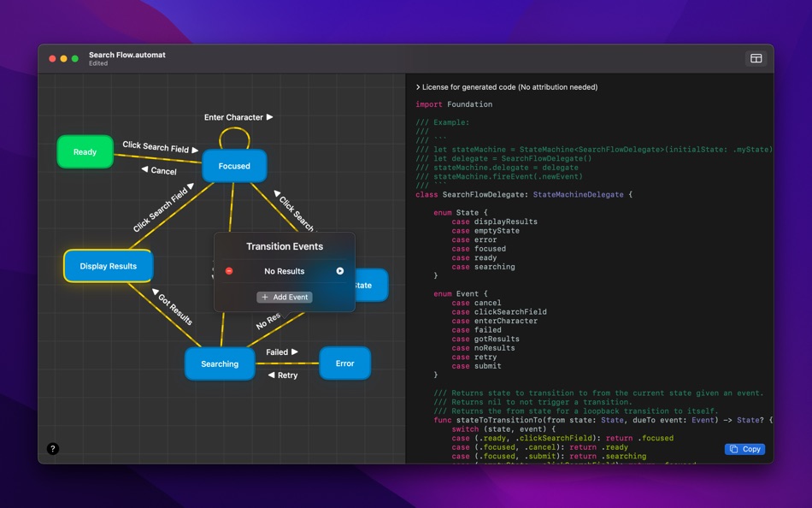Remove the No Results event with minus icon
Viewport: 812px width, 508px height.
229,271
